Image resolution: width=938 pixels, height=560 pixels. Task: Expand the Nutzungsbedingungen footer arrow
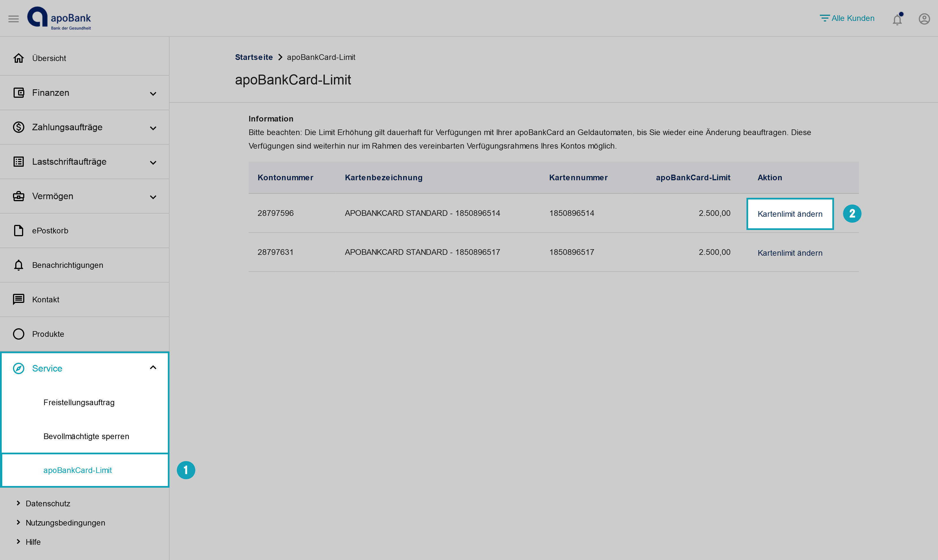18,522
